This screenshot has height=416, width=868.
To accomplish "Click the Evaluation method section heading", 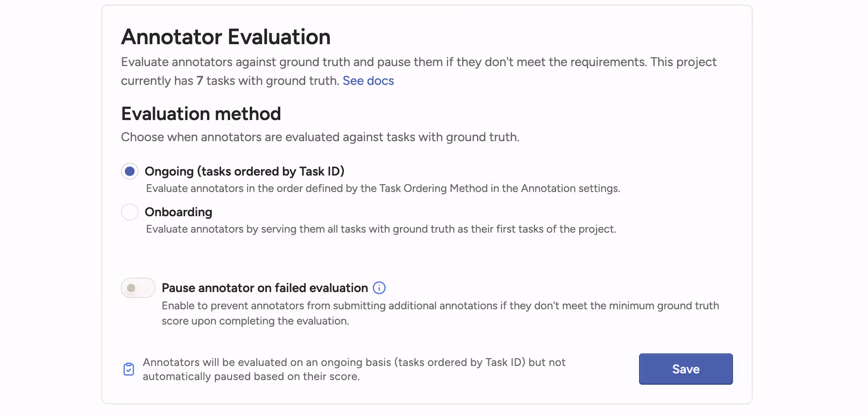I will [201, 114].
